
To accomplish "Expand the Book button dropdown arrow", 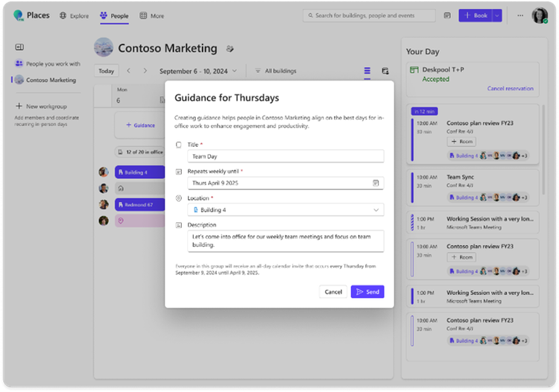I will (x=496, y=16).
